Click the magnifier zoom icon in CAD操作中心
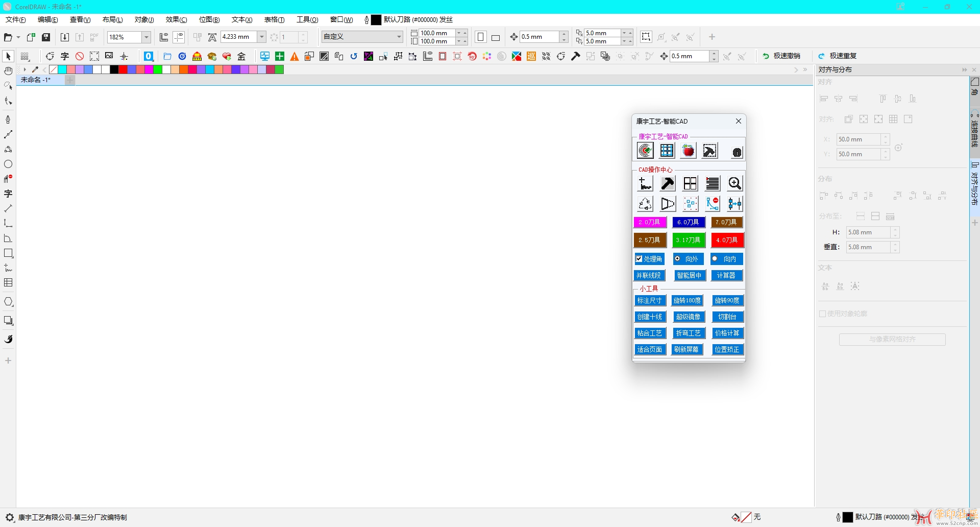The image size is (980, 527). [x=734, y=183]
